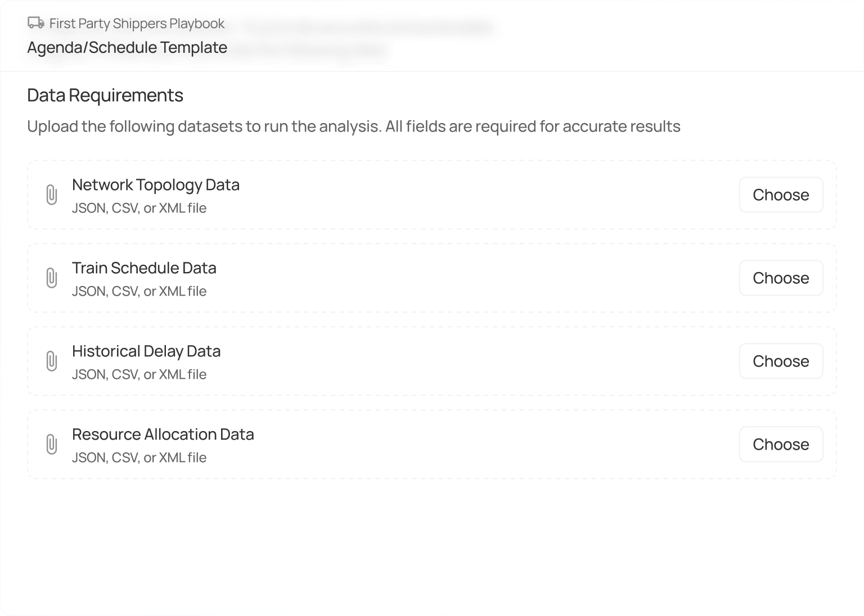Click the upload instruction text below Data Requirements

tap(354, 126)
